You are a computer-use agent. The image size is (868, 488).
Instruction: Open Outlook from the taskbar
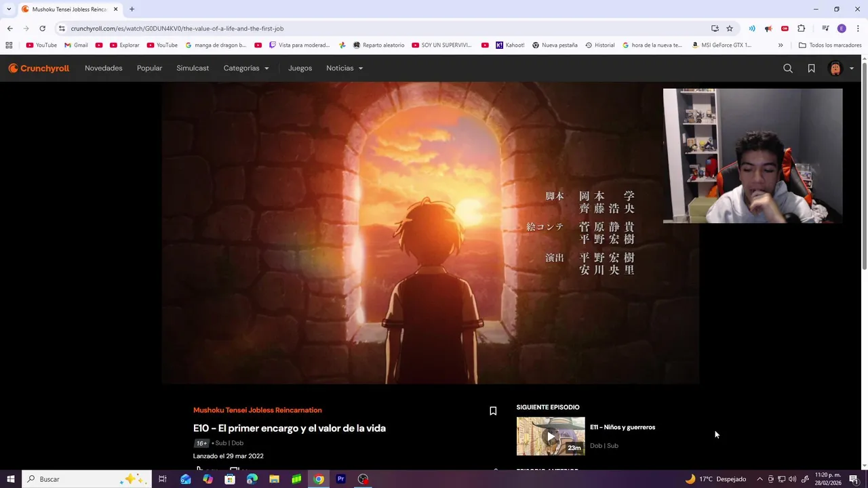[185, 479]
